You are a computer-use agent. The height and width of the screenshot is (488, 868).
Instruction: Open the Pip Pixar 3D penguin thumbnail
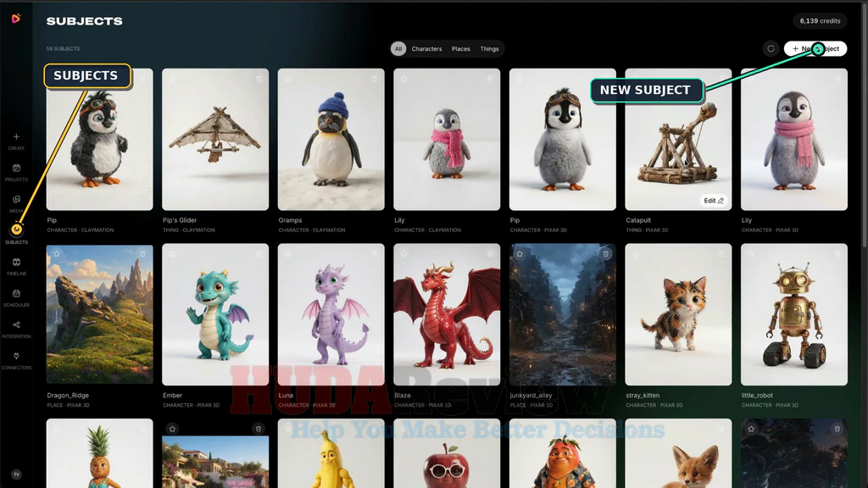coord(563,140)
